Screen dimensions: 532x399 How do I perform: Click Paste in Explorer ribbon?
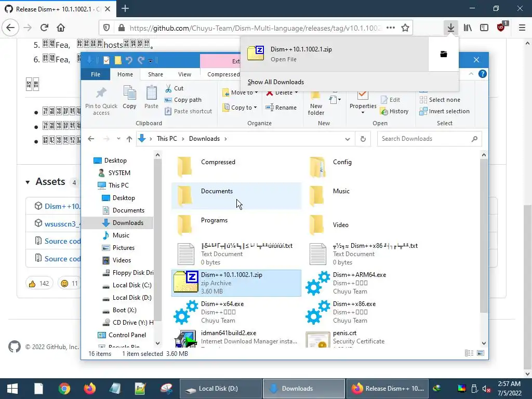[151, 98]
